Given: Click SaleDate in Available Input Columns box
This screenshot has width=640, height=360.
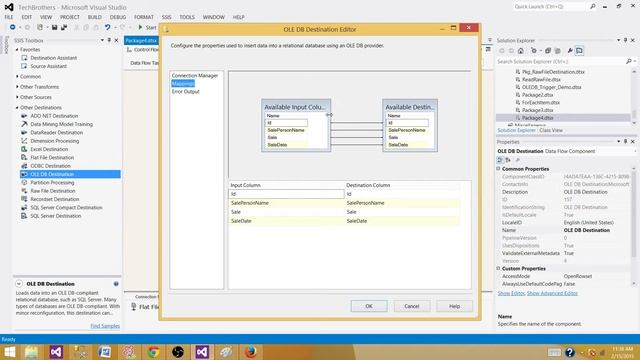Looking at the screenshot, I should [277, 145].
